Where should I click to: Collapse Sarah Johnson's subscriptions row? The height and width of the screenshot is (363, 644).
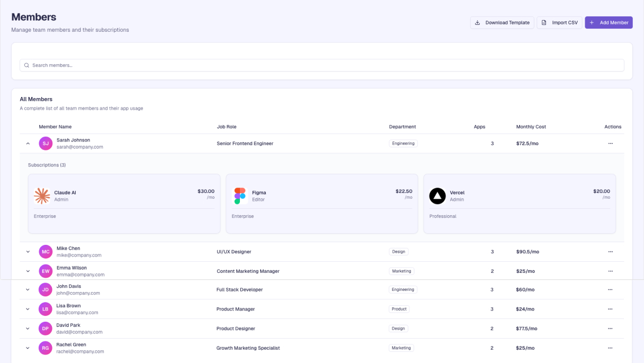click(28, 144)
